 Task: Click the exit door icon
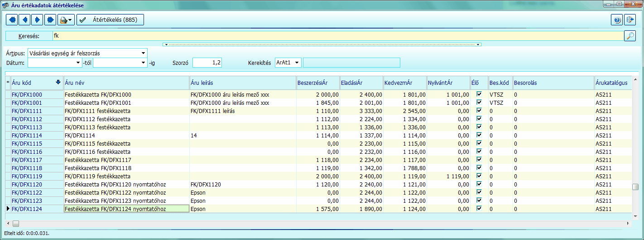[x=630, y=20]
